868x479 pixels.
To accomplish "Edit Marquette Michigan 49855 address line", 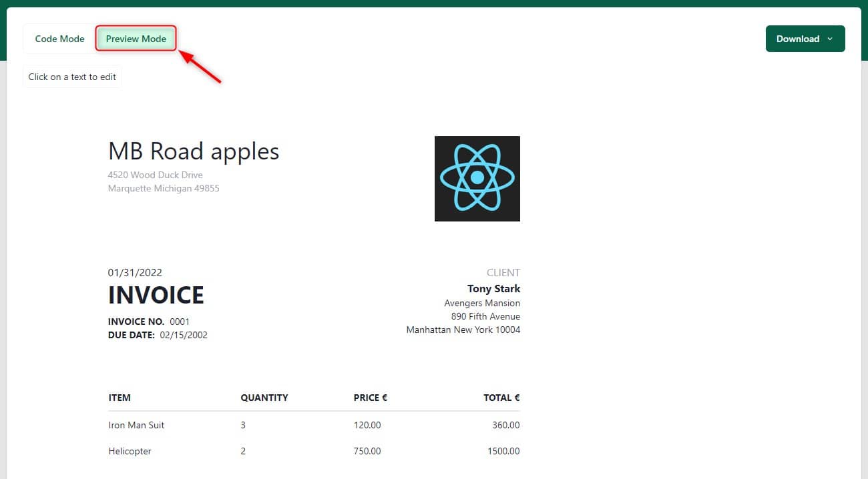I will pyautogui.click(x=164, y=188).
